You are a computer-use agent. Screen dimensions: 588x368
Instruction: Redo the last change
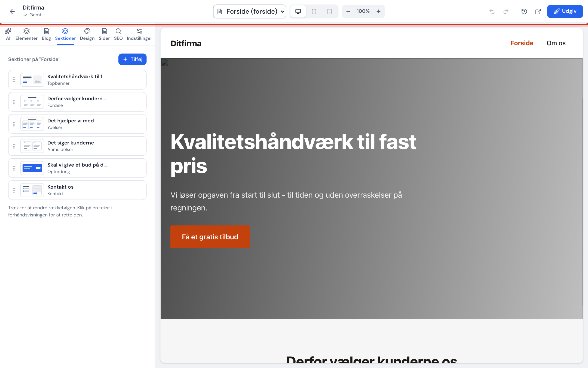(506, 11)
